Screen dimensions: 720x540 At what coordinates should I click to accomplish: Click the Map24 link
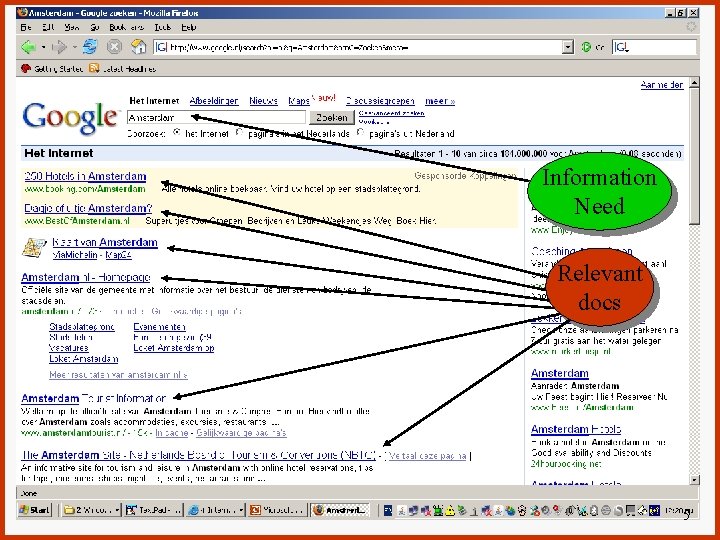(118, 254)
